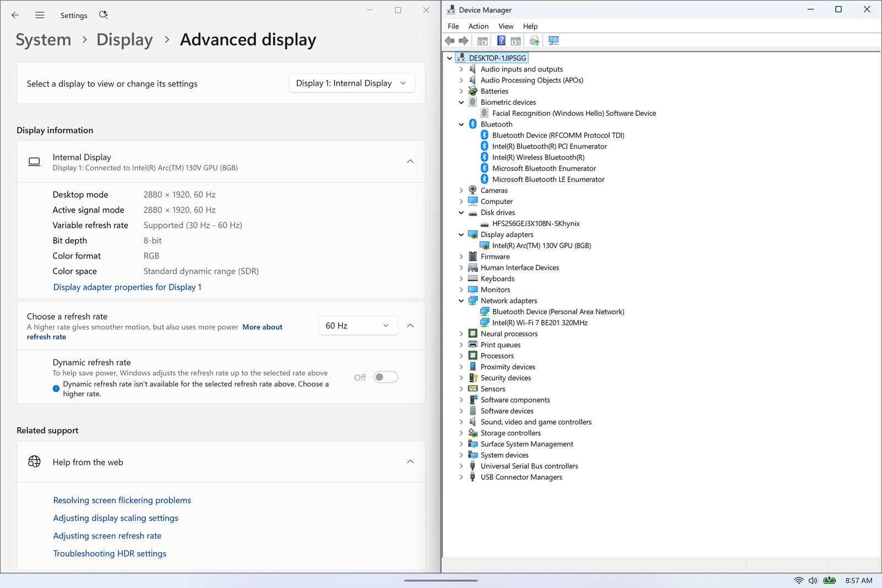This screenshot has height=588, width=882.
Task: Click Update device driver toolbar icon
Action: 534,41
